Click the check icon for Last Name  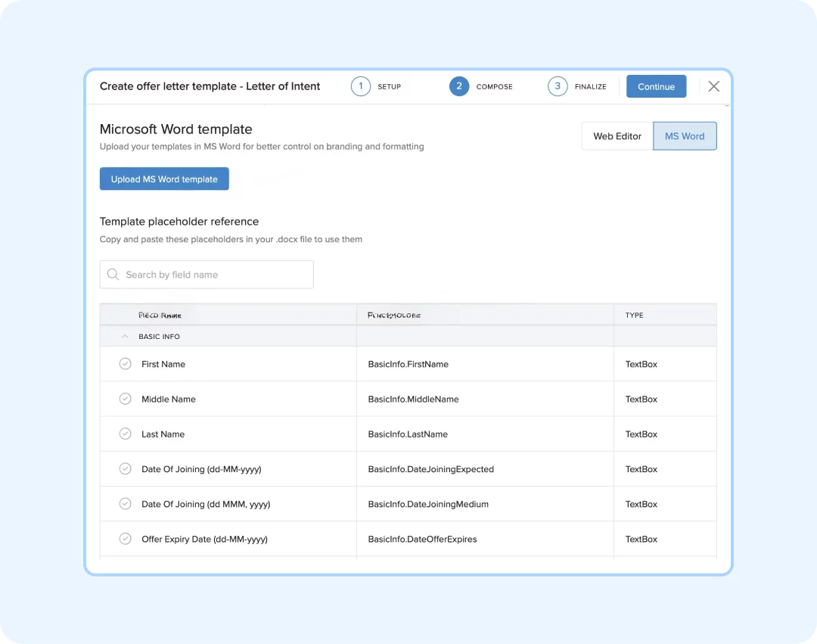click(125, 434)
